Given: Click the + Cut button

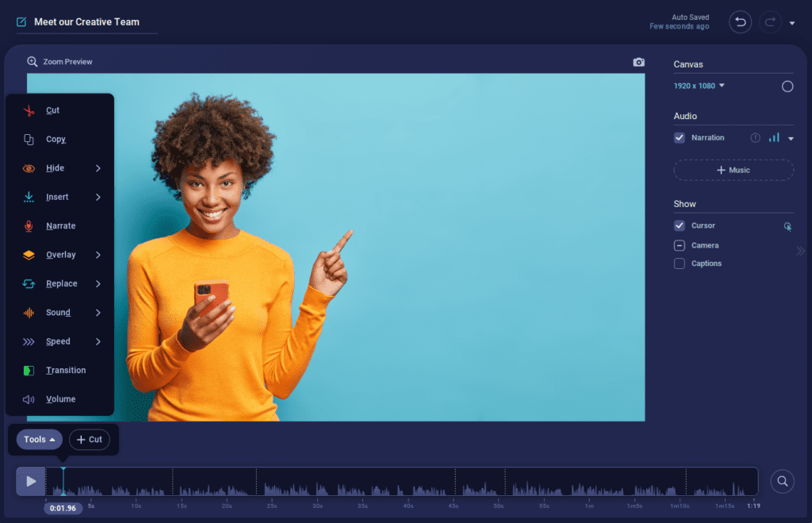Looking at the screenshot, I should point(90,439).
